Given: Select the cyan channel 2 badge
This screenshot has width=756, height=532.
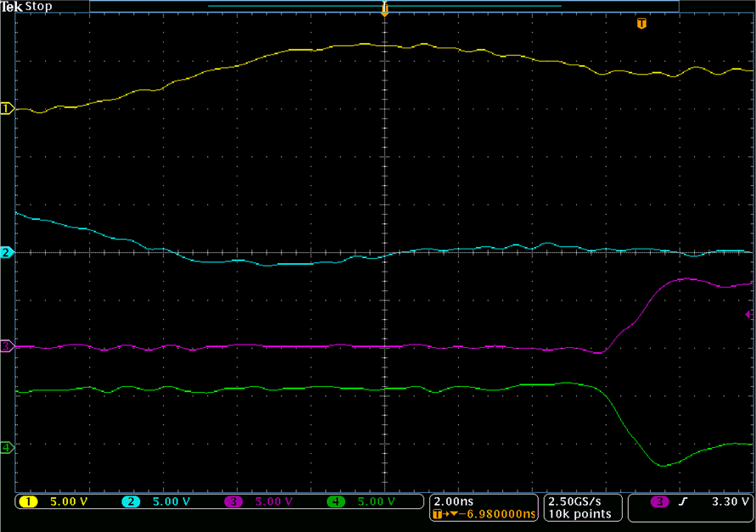Looking at the screenshot, I should coord(132,501).
